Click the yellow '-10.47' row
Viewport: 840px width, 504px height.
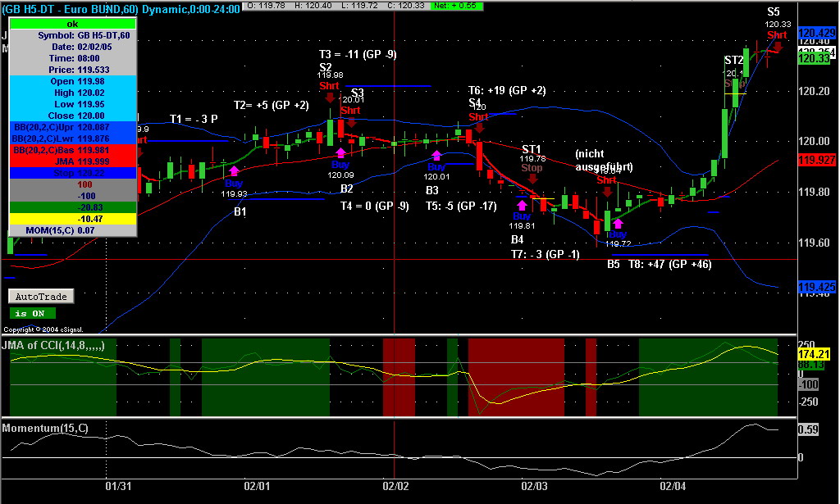pyautogui.click(x=73, y=219)
